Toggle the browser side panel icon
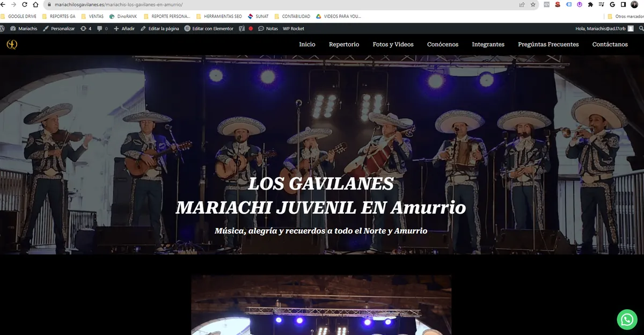The width and height of the screenshot is (644, 335). point(623,4)
